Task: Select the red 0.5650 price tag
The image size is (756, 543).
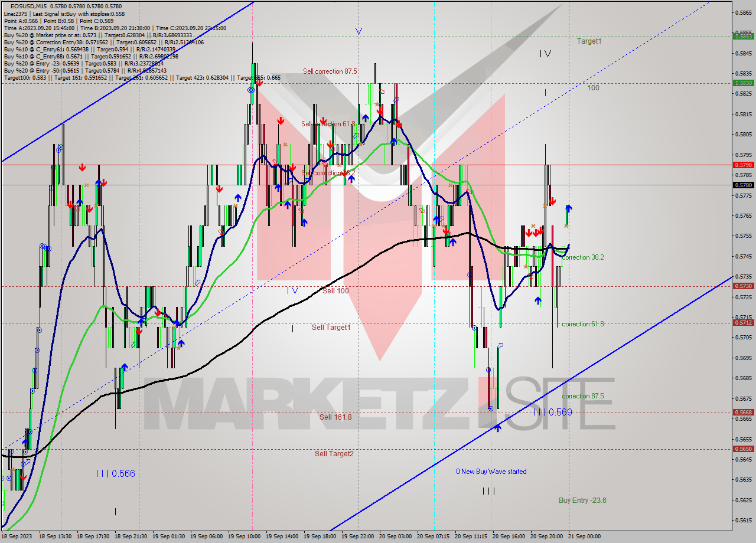Action: click(742, 449)
